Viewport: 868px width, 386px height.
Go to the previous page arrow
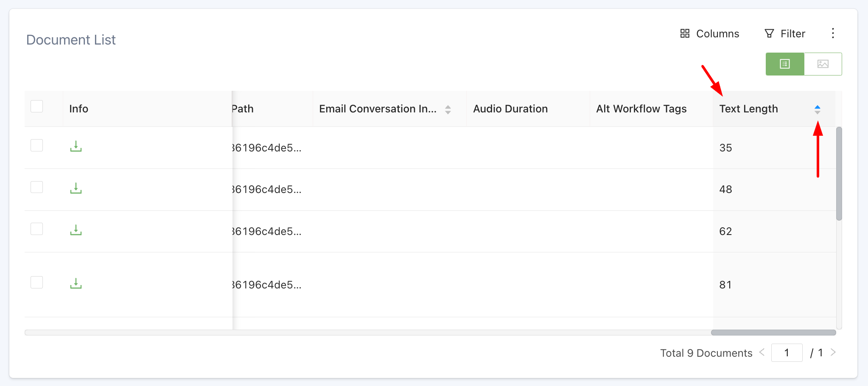click(x=762, y=352)
